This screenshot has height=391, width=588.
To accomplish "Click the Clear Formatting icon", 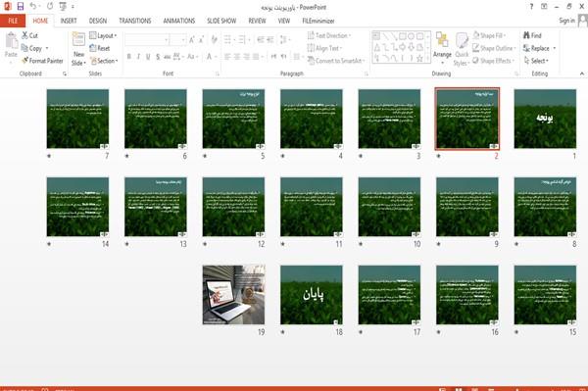I will (214, 39).
